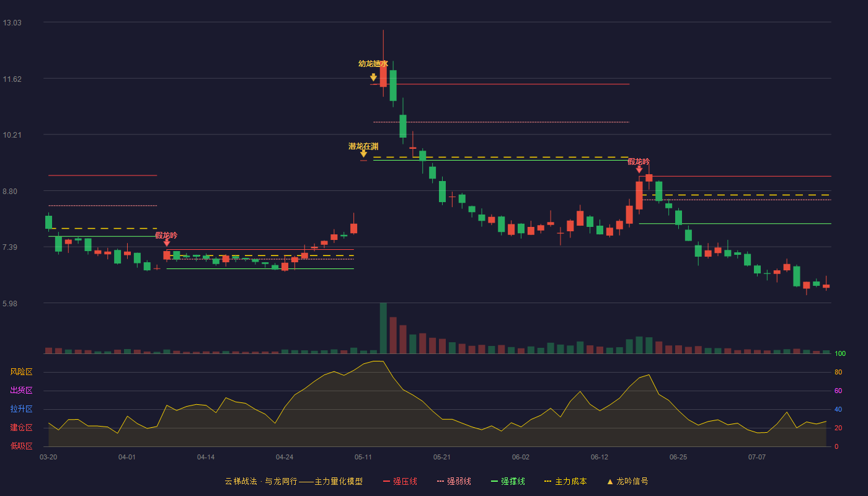Select the 06-12 date label
Viewport: 868px width, 496px height.
pyautogui.click(x=600, y=457)
